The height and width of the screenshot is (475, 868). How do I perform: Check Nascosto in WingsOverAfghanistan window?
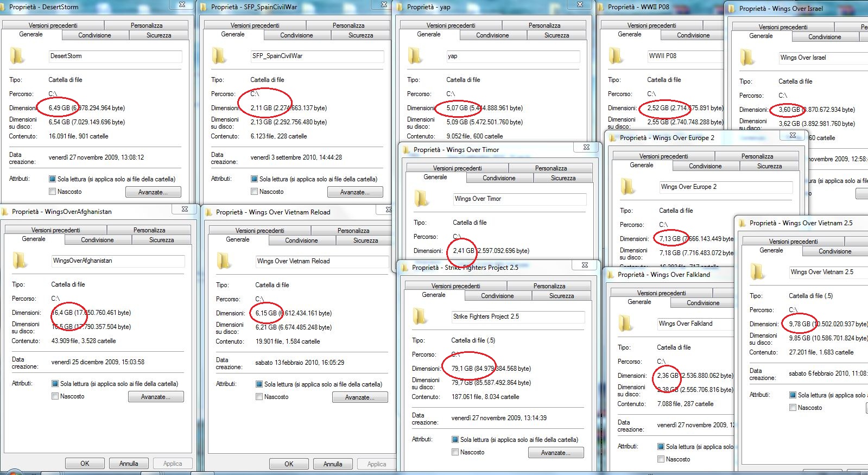55,396
